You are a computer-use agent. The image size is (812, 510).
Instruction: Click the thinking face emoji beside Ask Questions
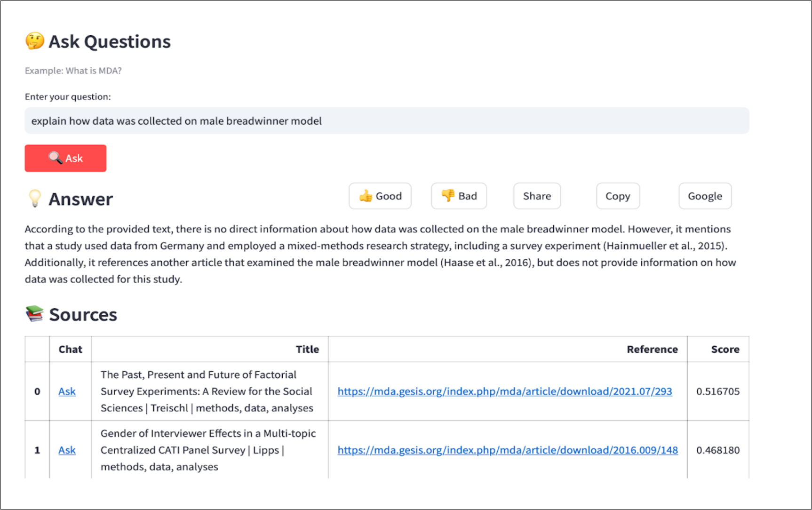point(34,41)
